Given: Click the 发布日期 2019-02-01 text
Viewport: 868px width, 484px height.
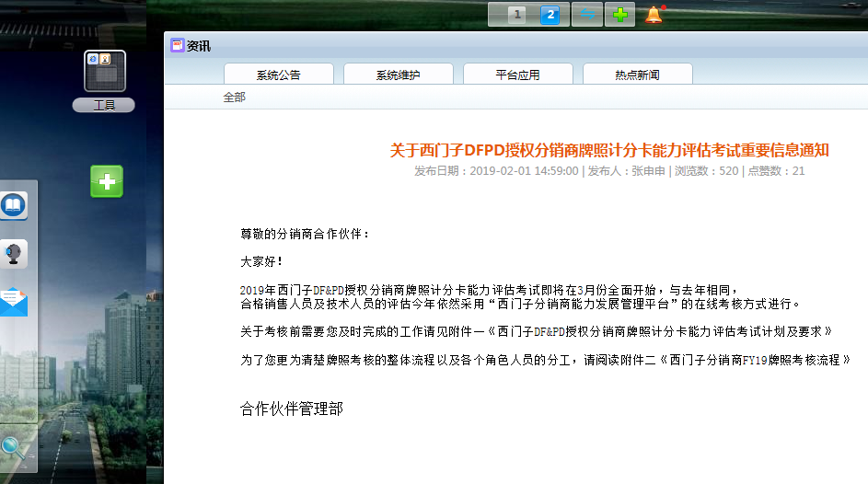Looking at the screenshot, I should (x=496, y=171).
